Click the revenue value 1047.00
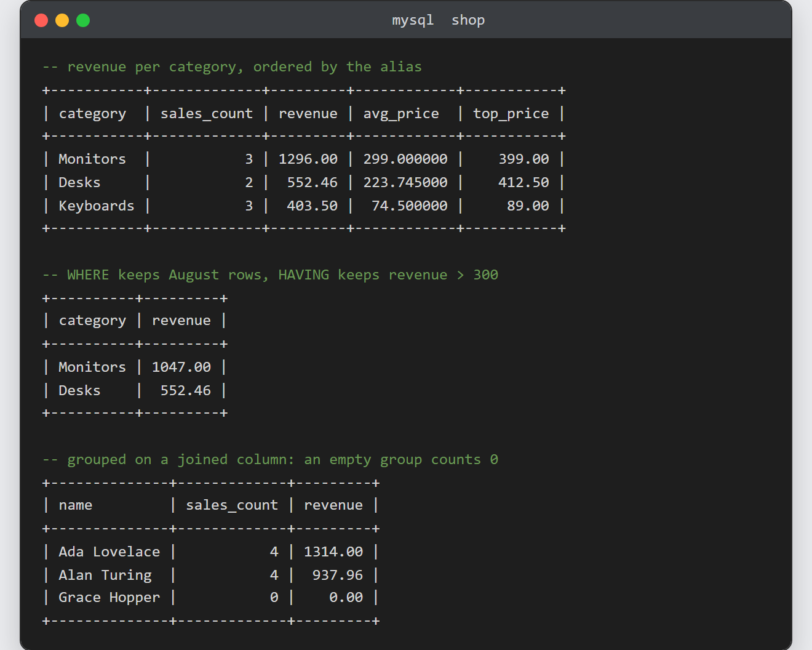The width and height of the screenshot is (812, 650). [181, 367]
